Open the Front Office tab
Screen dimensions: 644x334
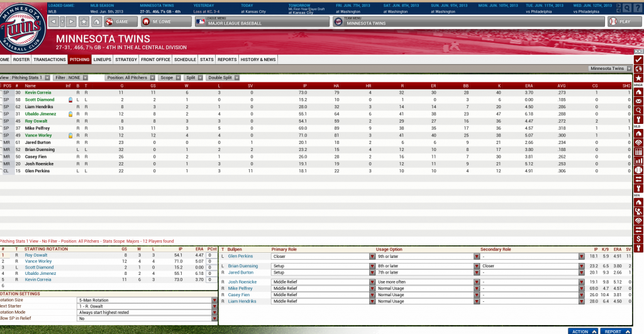pyautogui.click(x=155, y=59)
